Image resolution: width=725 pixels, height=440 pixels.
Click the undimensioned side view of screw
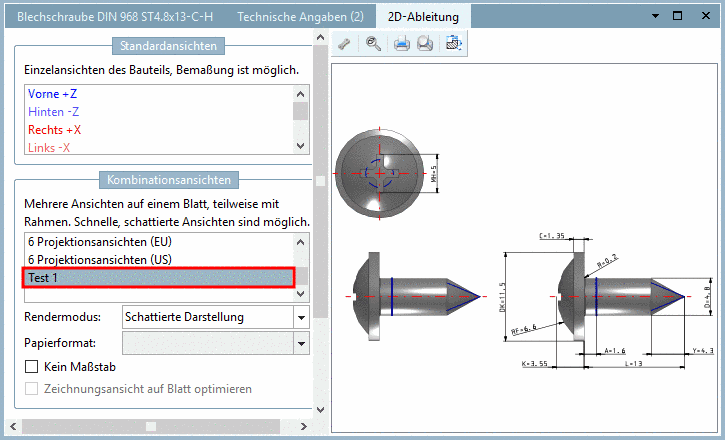415,296
